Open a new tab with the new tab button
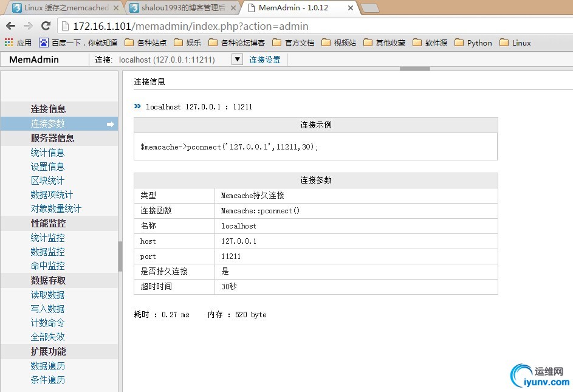Image resolution: width=573 pixels, height=392 pixels. (x=370, y=8)
